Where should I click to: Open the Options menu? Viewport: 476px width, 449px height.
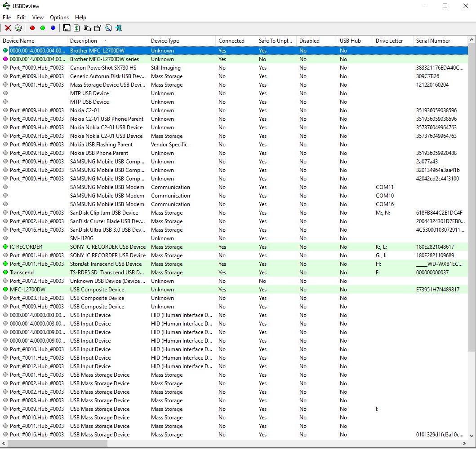[x=59, y=18]
